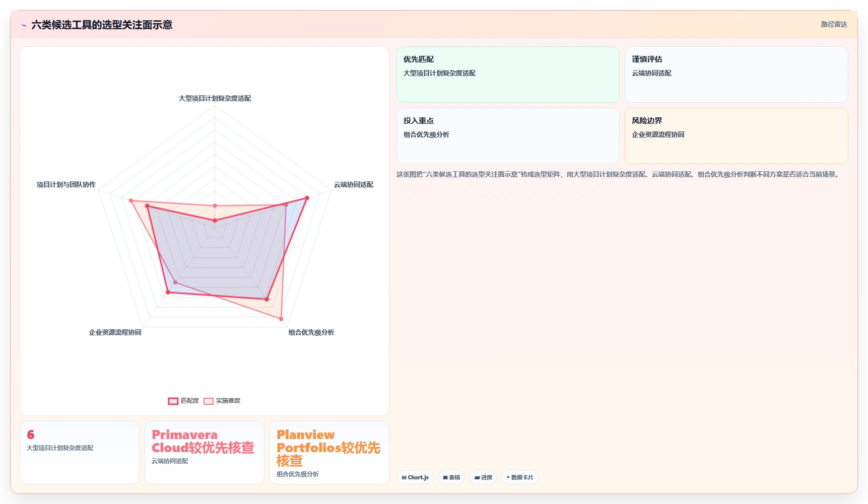Click the 企业资源流程协同 radar axis label
Image resolution: width=868 pixels, height=504 pixels.
coord(115,332)
